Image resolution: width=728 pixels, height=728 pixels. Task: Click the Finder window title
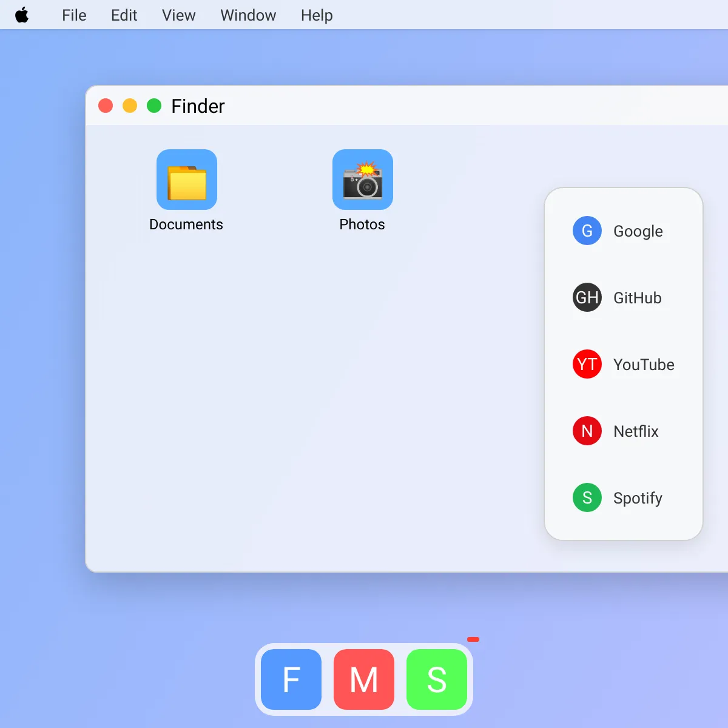(198, 106)
